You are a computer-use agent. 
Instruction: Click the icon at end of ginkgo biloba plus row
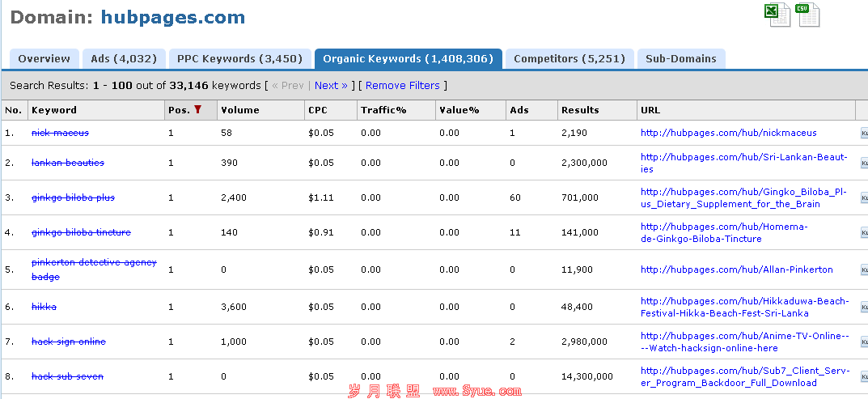pyautogui.click(x=863, y=197)
